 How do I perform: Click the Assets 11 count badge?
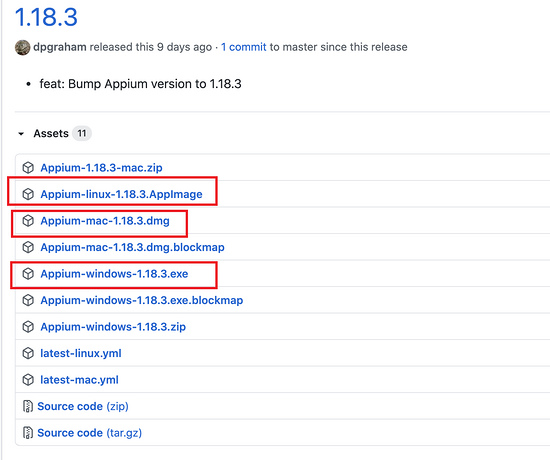point(82,133)
